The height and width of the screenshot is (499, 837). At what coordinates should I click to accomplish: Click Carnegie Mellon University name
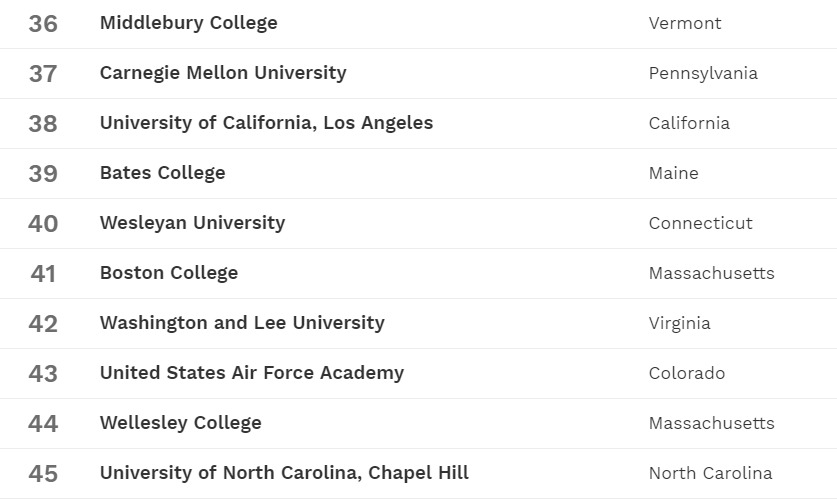(x=223, y=73)
